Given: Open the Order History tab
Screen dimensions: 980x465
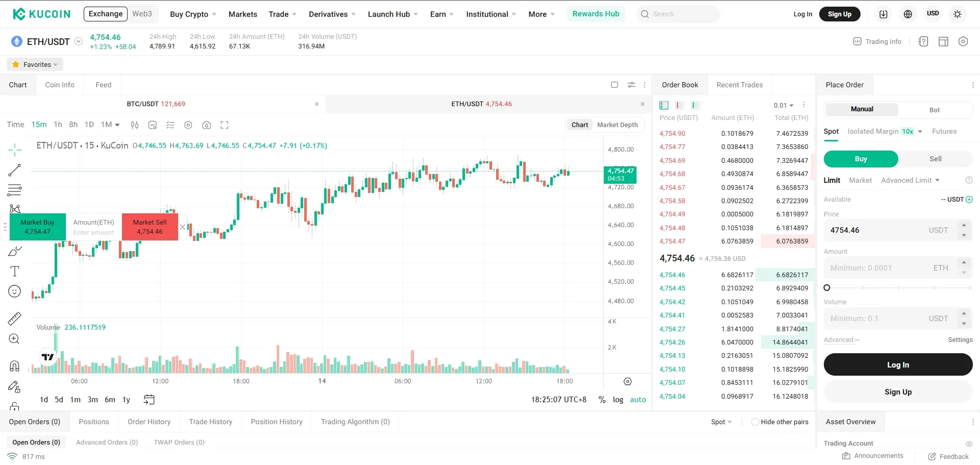Looking at the screenshot, I should (149, 422).
